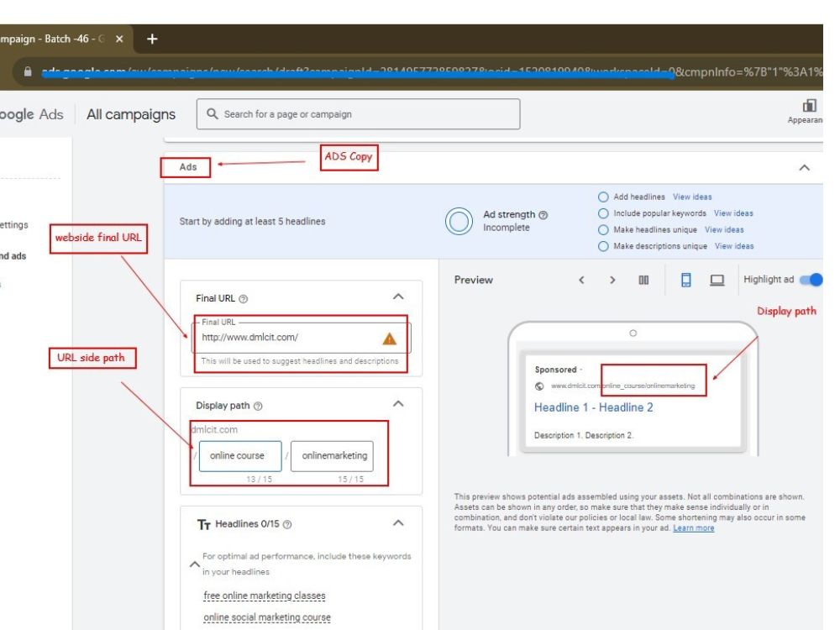Image resolution: width=840 pixels, height=630 pixels.
Task: View ideas for Make headlines unique
Action: click(x=724, y=230)
